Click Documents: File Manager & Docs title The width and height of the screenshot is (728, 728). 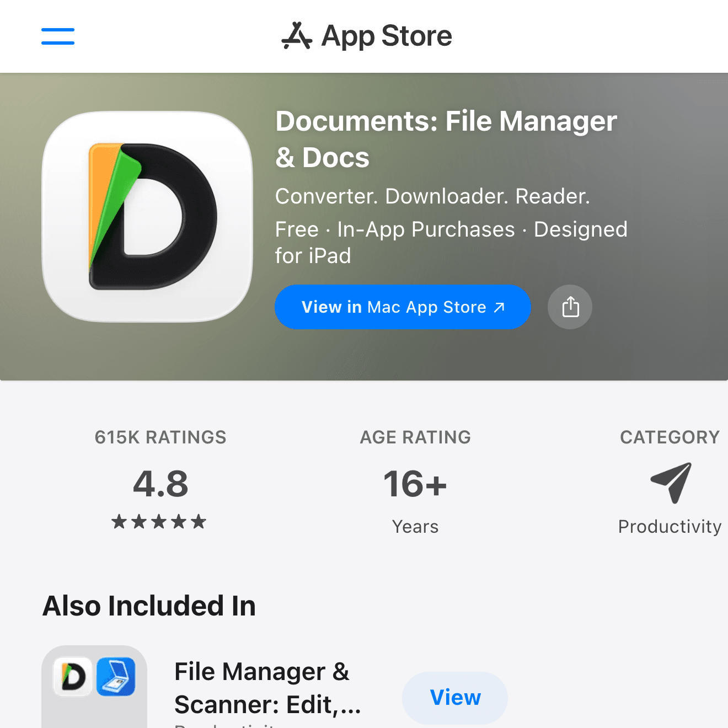(446, 139)
